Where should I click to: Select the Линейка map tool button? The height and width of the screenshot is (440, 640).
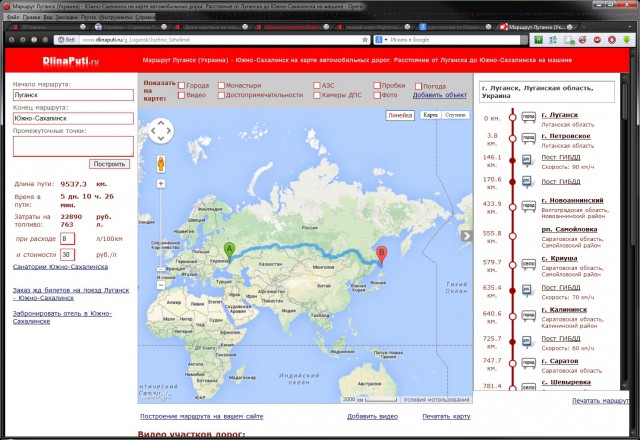coord(399,115)
